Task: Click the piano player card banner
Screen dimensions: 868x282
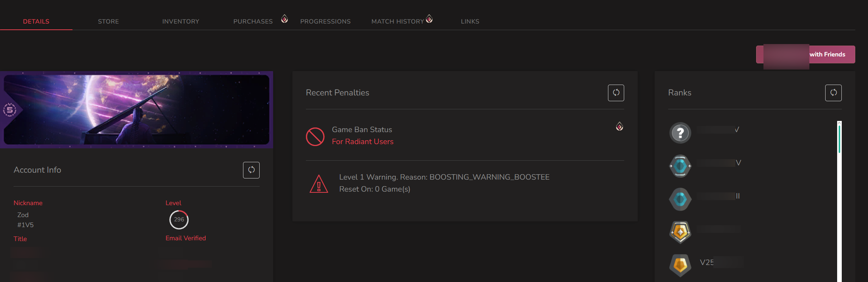Action: pos(137,110)
